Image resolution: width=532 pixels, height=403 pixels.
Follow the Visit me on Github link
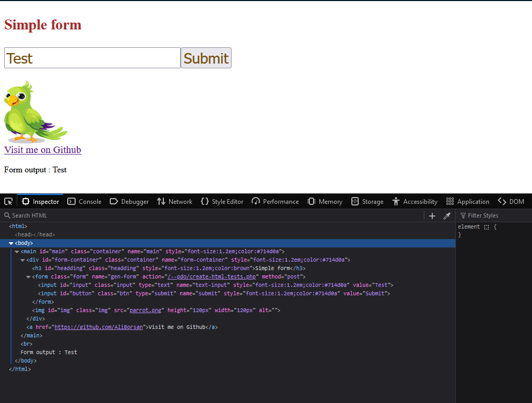[43, 150]
